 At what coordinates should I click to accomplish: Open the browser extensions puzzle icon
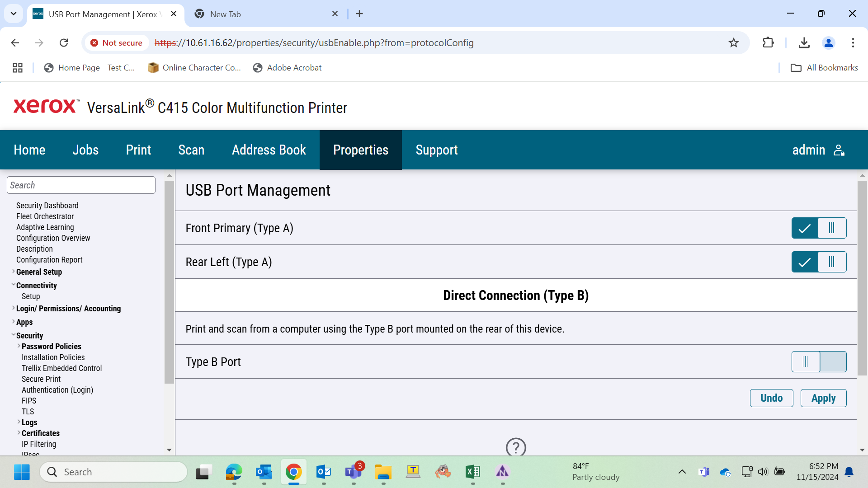768,43
